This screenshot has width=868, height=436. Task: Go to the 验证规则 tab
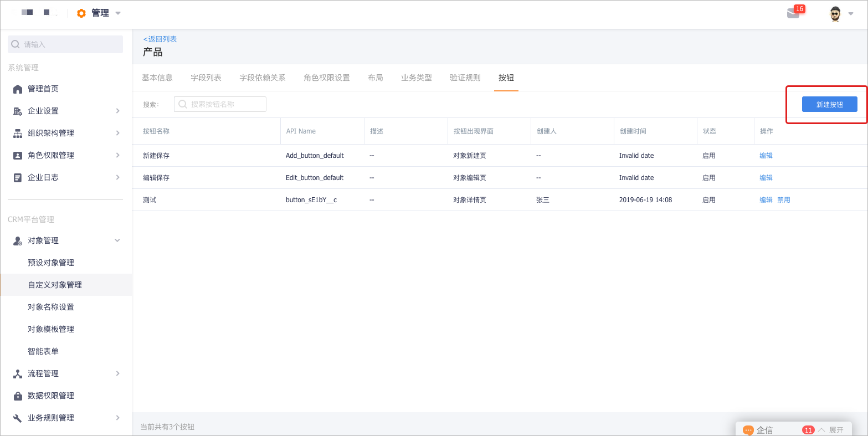click(465, 78)
